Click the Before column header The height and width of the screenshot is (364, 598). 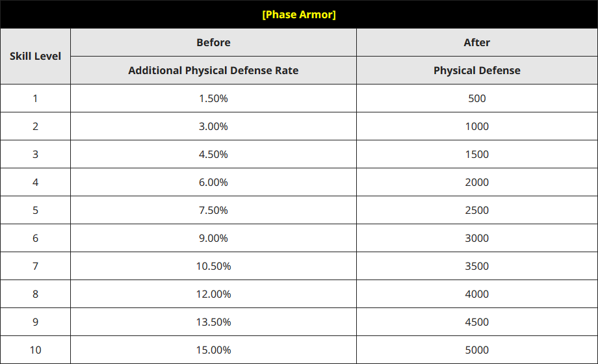click(214, 42)
